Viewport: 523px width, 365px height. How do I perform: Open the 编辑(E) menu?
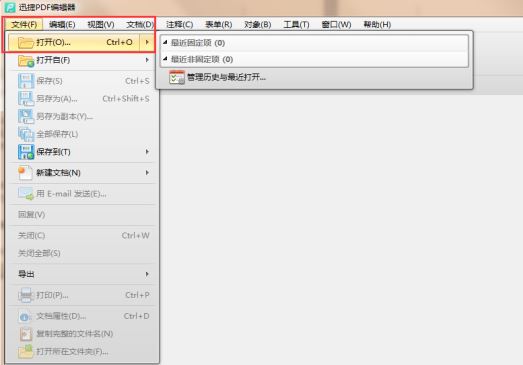pyautogui.click(x=62, y=25)
